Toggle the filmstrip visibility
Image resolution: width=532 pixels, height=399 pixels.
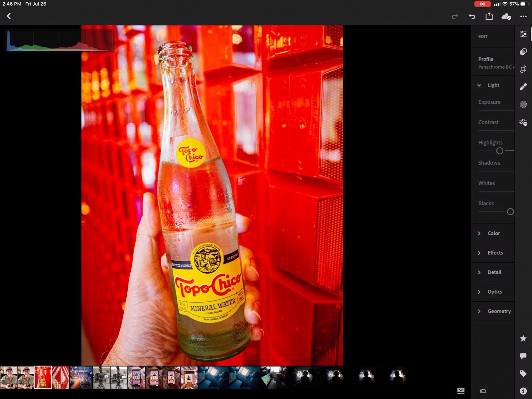point(461,391)
